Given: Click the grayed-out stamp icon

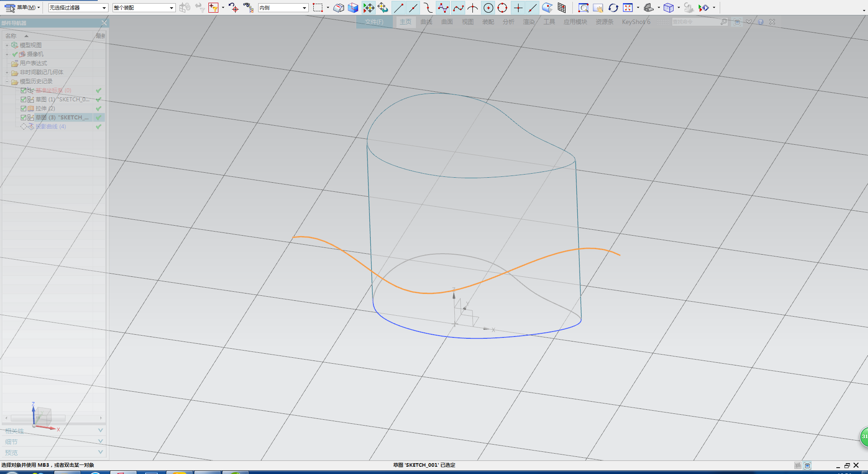Looking at the screenshot, I should pyautogui.click(x=689, y=8).
